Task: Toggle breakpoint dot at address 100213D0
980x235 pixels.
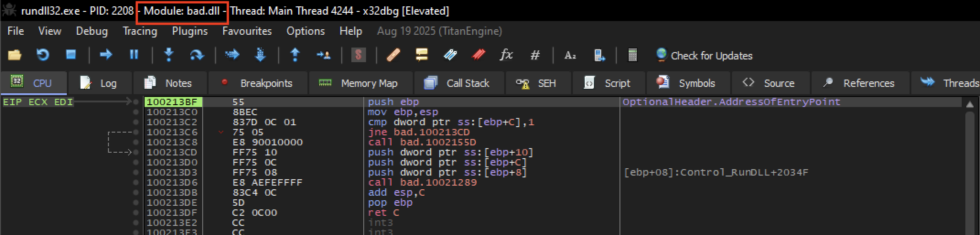Action: pyautogui.click(x=136, y=162)
